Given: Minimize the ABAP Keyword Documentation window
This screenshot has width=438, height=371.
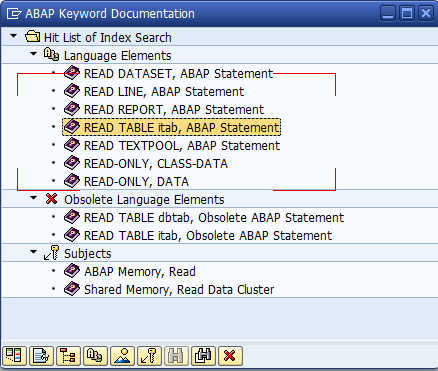Looking at the screenshot, I should pyautogui.click(x=388, y=14).
